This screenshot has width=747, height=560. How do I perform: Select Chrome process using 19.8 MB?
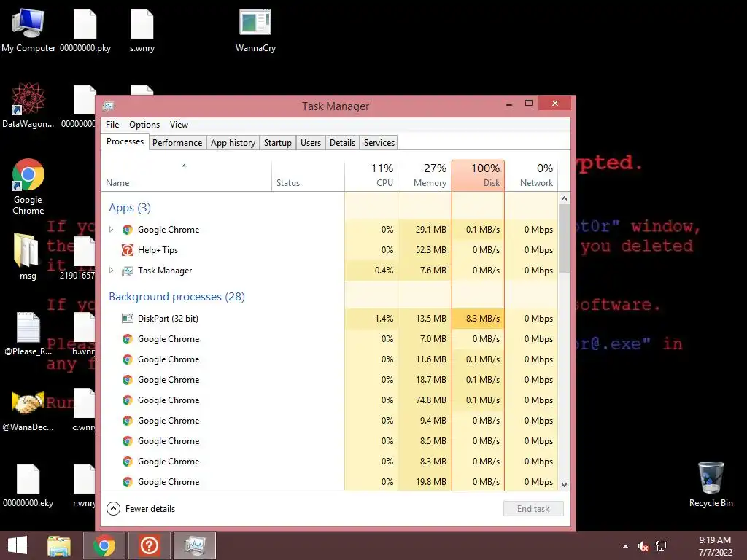coord(329,482)
